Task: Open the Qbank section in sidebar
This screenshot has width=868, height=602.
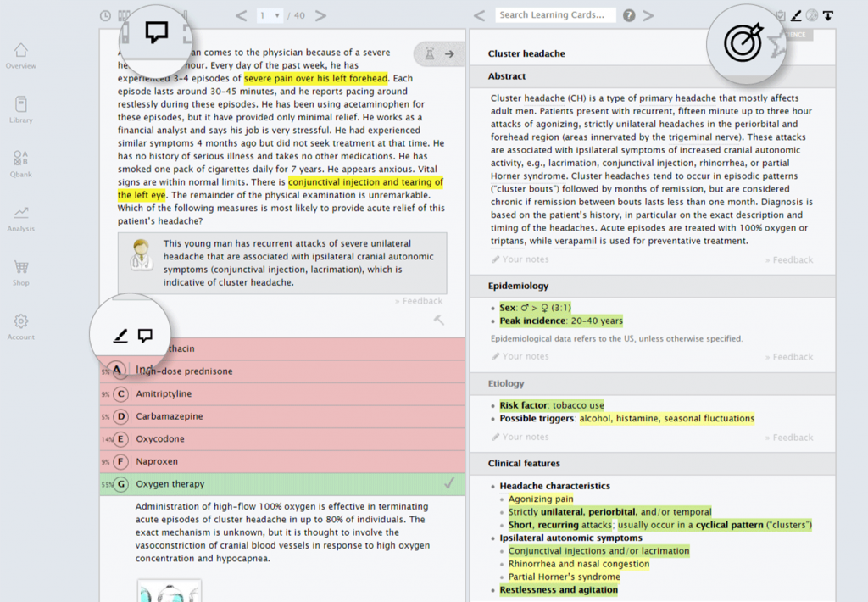Action: coord(21,164)
